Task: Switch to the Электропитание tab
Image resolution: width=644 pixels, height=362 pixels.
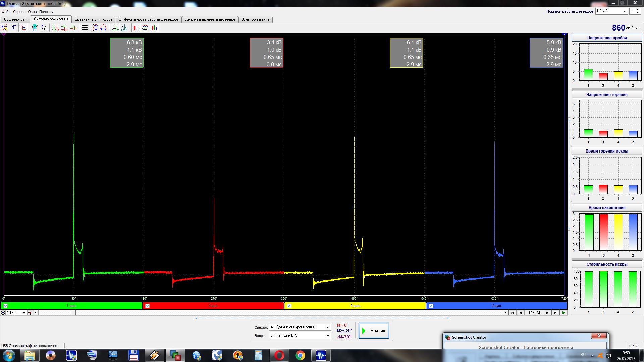Action: (256, 19)
